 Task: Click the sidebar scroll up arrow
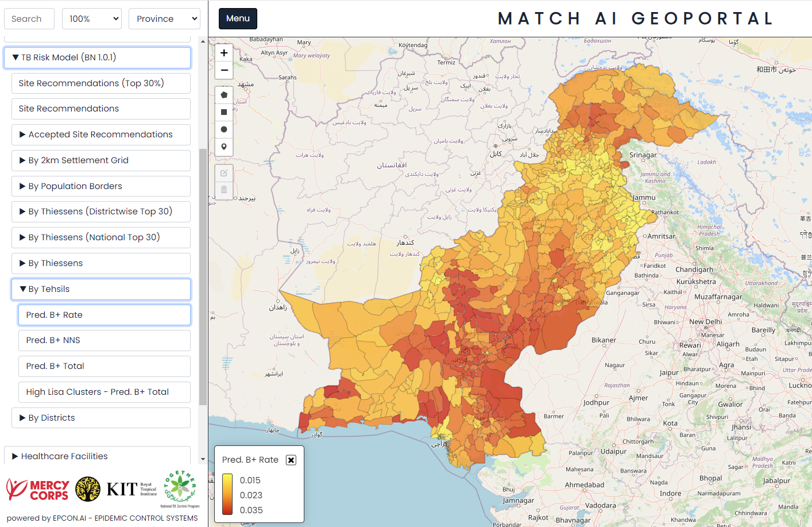click(203, 42)
